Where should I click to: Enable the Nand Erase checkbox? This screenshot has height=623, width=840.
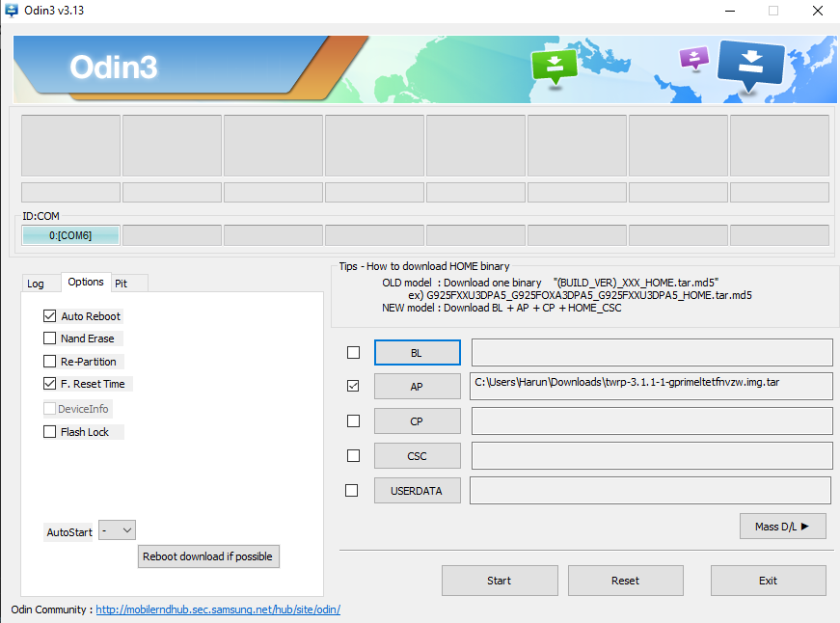49,339
